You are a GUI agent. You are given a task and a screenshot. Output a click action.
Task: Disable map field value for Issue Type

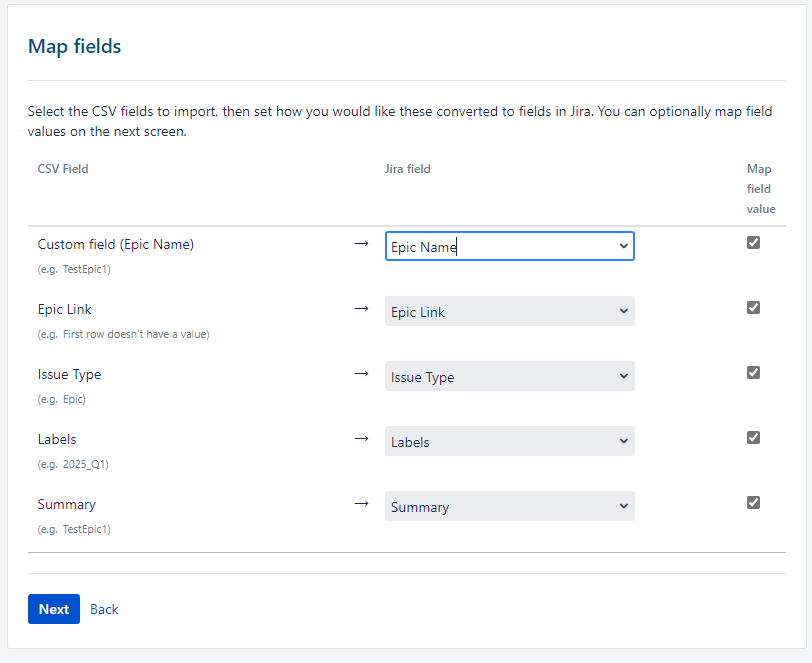click(x=754, y=373)
